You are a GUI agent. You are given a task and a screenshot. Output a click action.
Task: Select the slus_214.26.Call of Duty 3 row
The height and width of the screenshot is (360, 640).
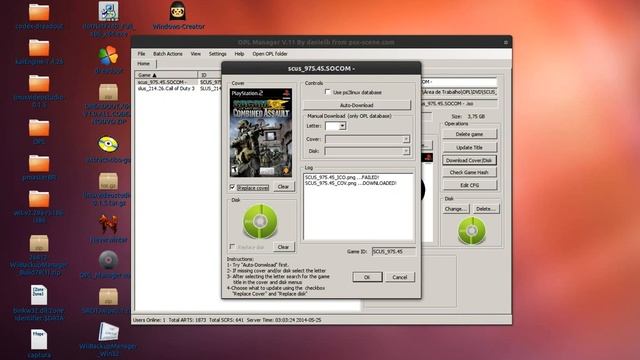click(x=166, y=89)
